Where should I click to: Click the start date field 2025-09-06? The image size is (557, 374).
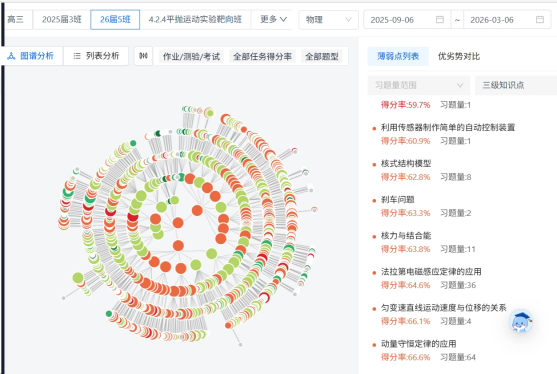pos(407,20)
